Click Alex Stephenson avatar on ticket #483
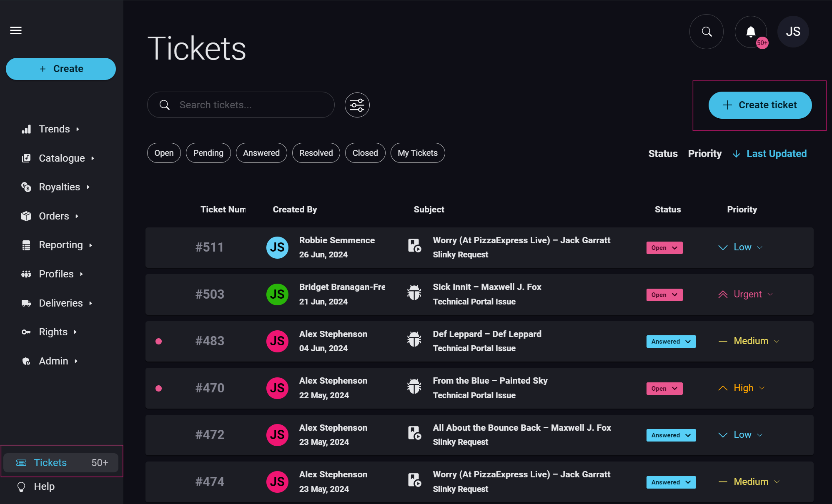832x504 pixels. (277, 341)
